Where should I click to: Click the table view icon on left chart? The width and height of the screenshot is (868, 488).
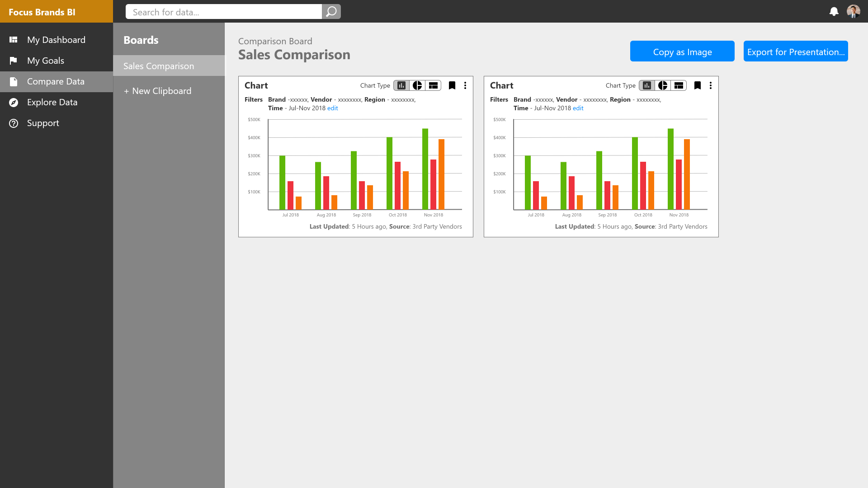[434, 85]
